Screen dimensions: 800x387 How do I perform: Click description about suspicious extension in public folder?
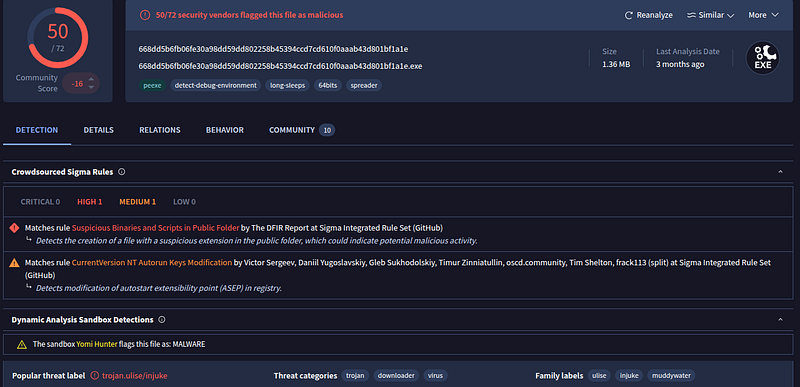(257, 241)
